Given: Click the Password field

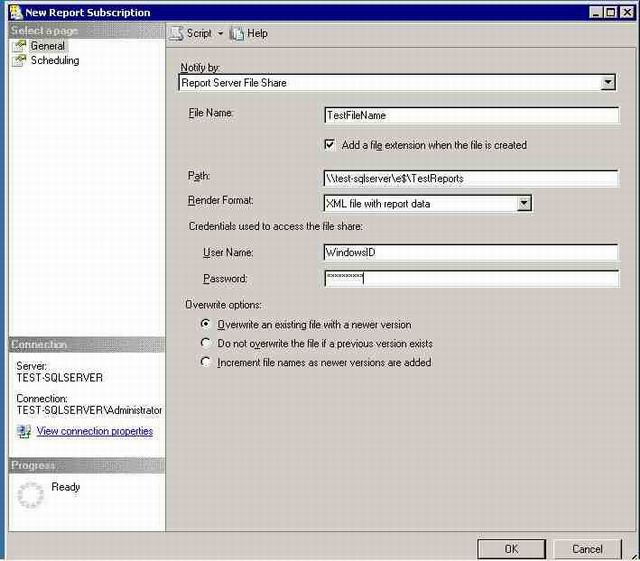Looking at the screenshot, I should 471,278.
